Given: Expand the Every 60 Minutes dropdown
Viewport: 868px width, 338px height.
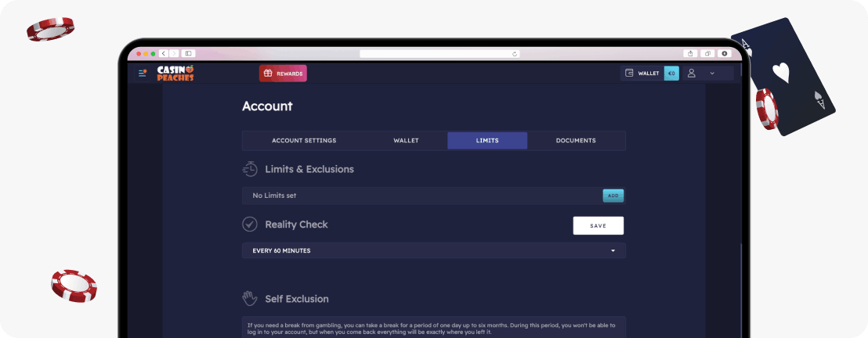Looking at the screenshot, I should 434,250.
